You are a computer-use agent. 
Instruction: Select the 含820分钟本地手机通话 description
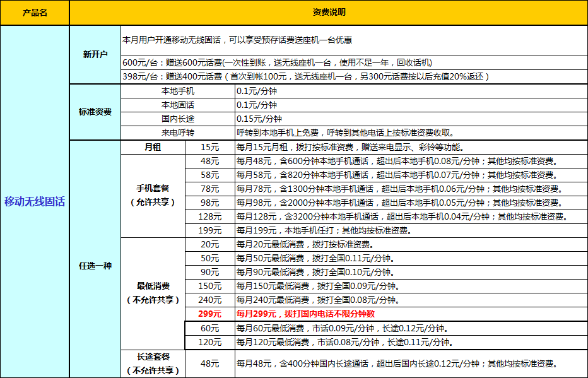point(411,175)
